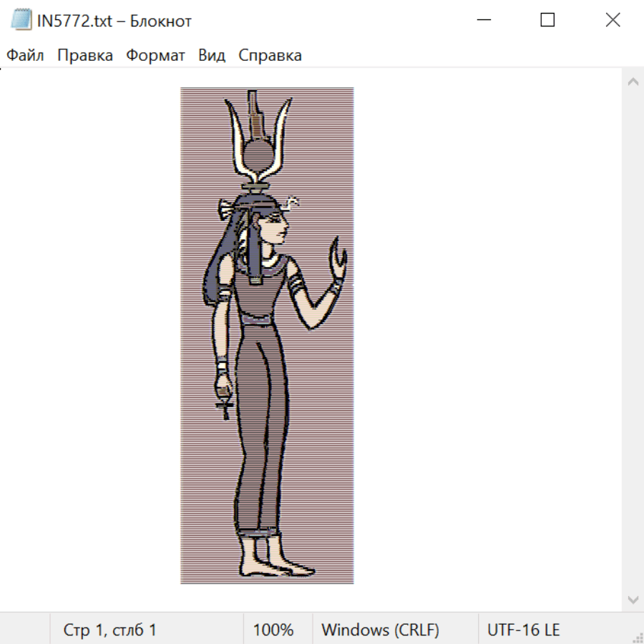Screen dimensions: 644x644
Task: Open the Справка menu
Action: pos(270,56)
